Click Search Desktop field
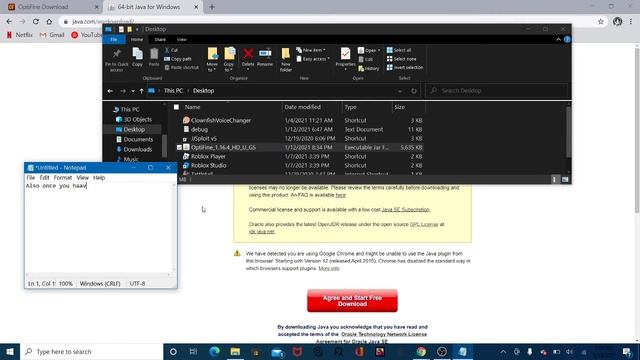This screenshot has height=360, width=640. pos(496,91)
